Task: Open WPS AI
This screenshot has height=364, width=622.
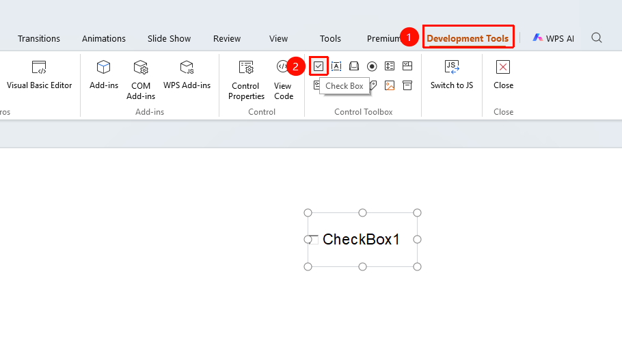Action: (x=554, y=38)
